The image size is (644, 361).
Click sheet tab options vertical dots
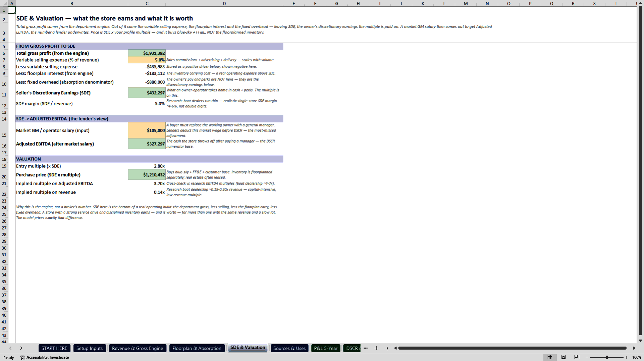(387, 348)
